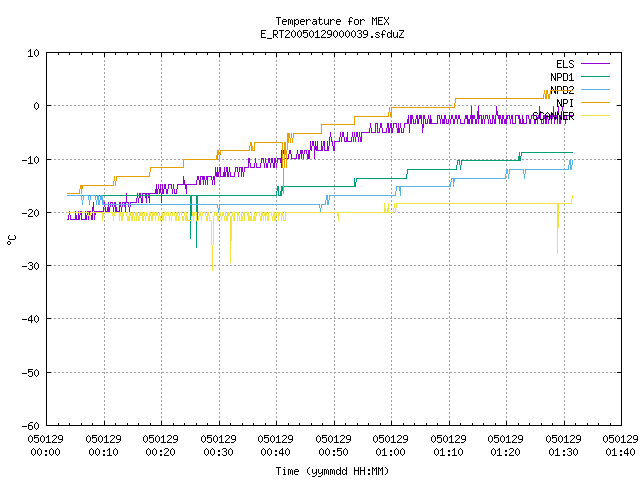The image size is (640, 480).
Task: Click the y-axis tick label 0
Action: pos(36,106)
